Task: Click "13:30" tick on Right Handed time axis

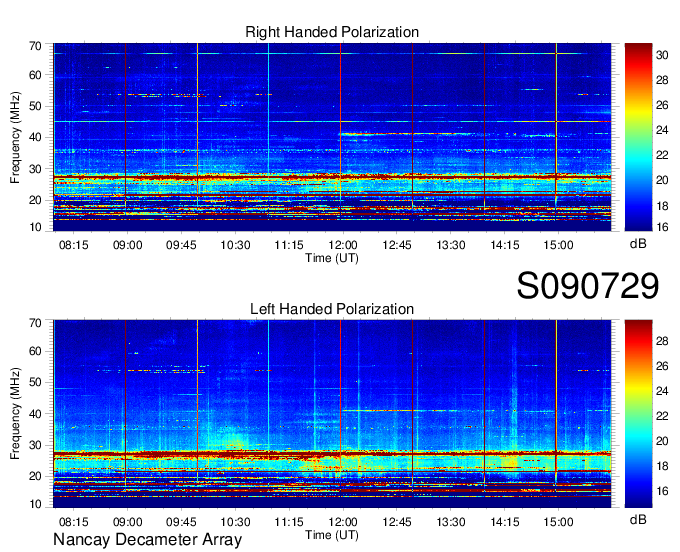Action: tap(451, 245)
